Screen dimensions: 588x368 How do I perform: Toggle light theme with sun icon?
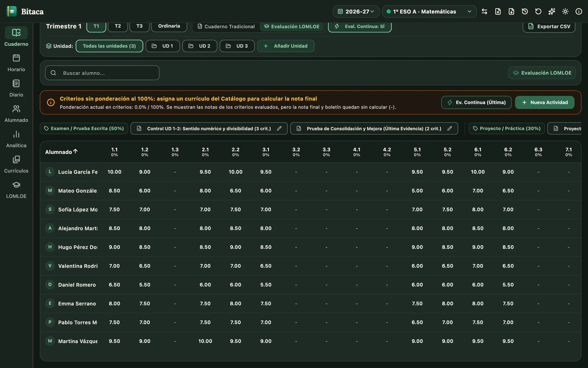tap(565, 11)
